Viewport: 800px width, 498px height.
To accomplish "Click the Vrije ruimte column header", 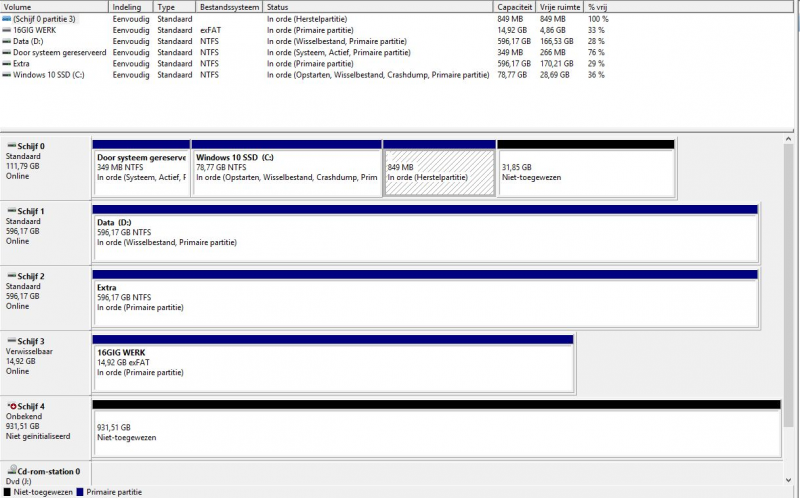I will 562,7.
